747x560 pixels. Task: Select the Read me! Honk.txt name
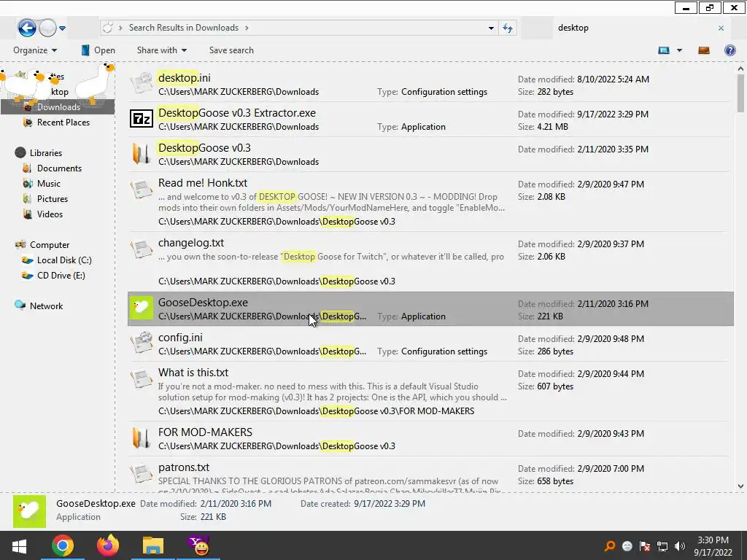coord(203,183)
